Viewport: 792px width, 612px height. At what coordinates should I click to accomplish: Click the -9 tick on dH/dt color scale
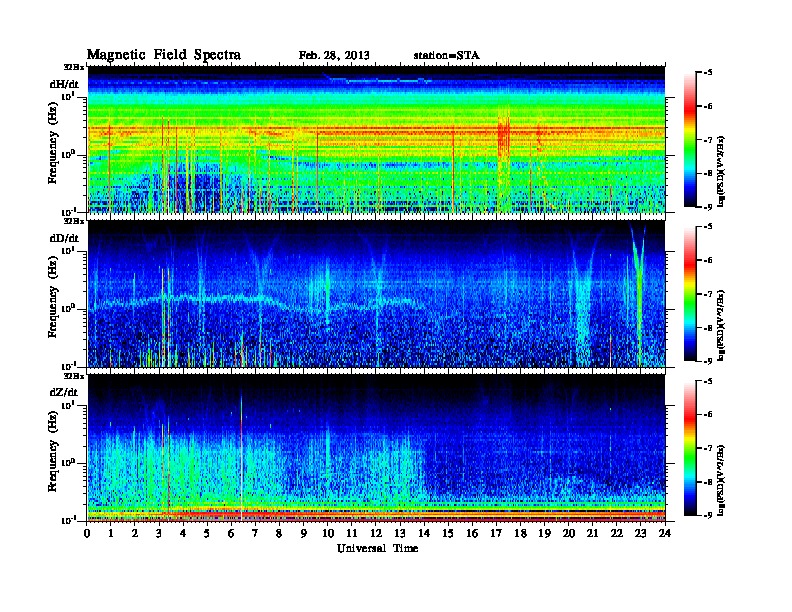tap(709, 207)
